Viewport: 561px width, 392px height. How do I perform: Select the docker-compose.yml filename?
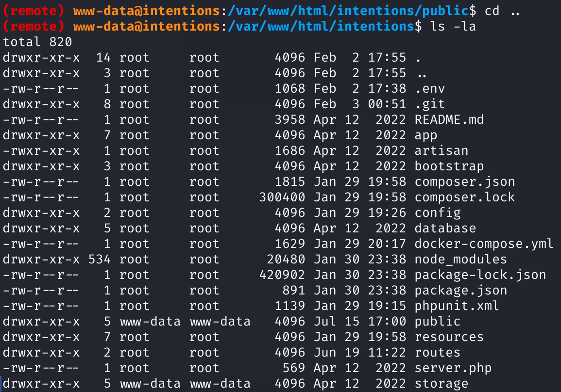tap(484, 244)
